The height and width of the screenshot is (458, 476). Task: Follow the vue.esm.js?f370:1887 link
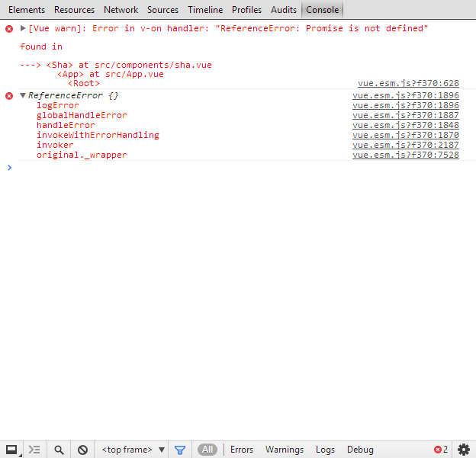coord(406,115)
